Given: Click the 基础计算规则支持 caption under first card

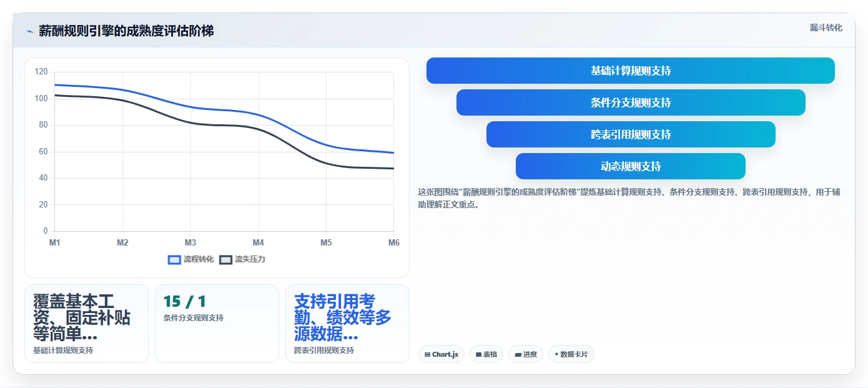Looking at the screenshot, I should pyautogui.click(x=63, y=351).
